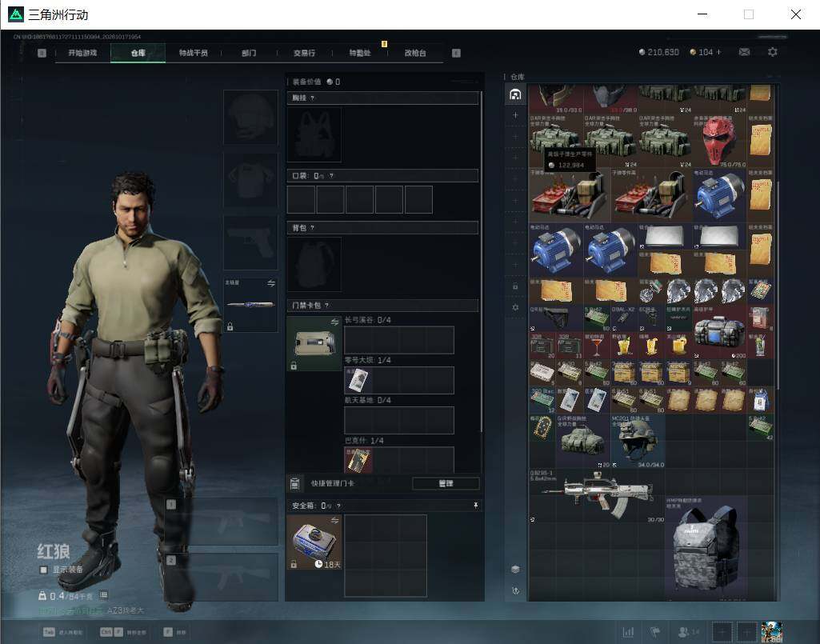Screen dimensions: 820x644
Task: Click the quick keycard management icon
Action: pos(294,484)
